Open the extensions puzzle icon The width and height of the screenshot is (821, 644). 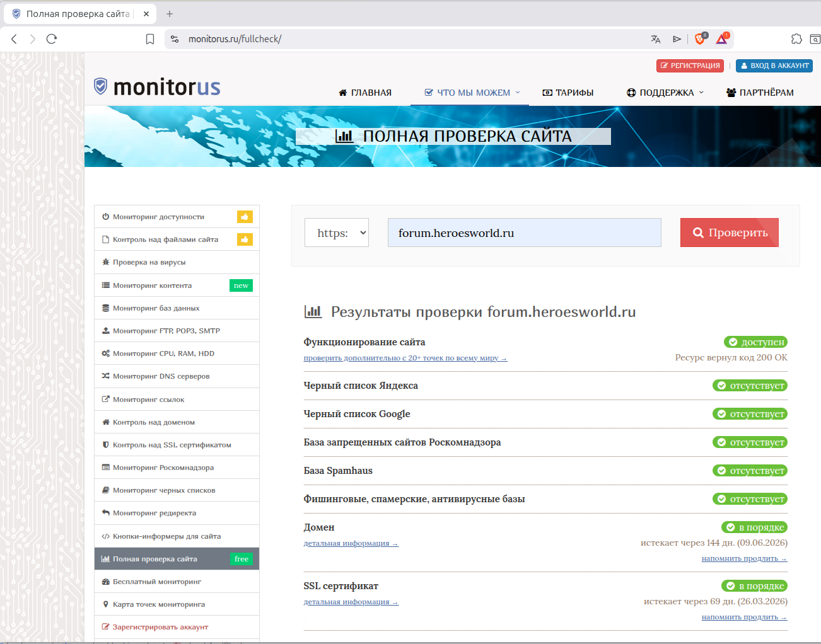click(796, 39)
